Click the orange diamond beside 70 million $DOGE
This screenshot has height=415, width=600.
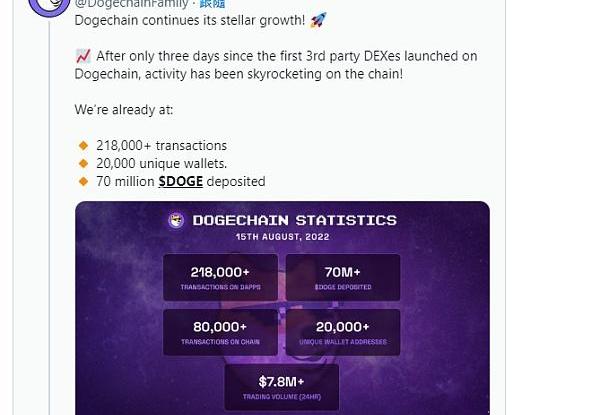click(x=84, y=181)
